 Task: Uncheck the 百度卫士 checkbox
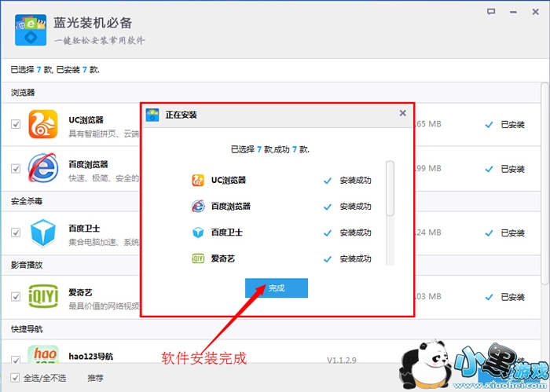(x=16, y=233)
